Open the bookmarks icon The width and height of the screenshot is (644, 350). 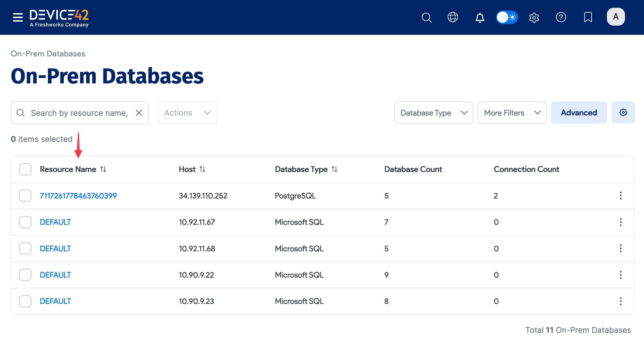coord(588,17)
